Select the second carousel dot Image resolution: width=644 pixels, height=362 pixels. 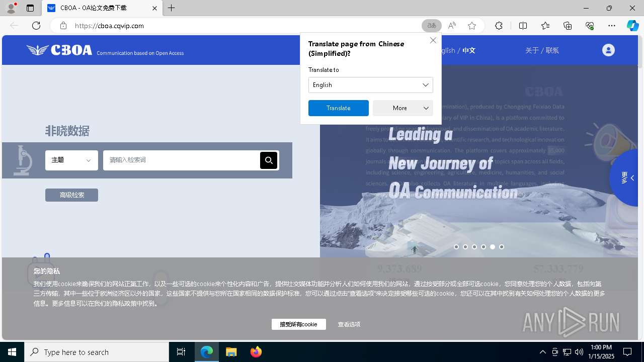click(x=465, y=247)
